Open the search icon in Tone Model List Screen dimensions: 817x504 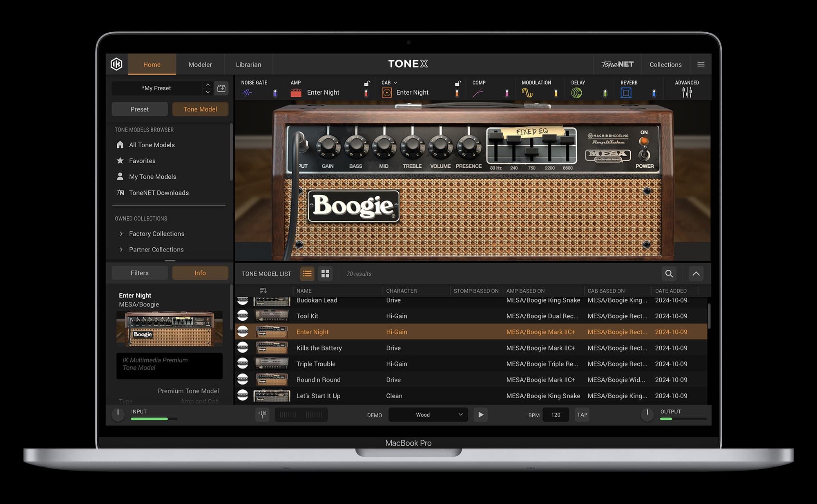click(x=669, y=273)
